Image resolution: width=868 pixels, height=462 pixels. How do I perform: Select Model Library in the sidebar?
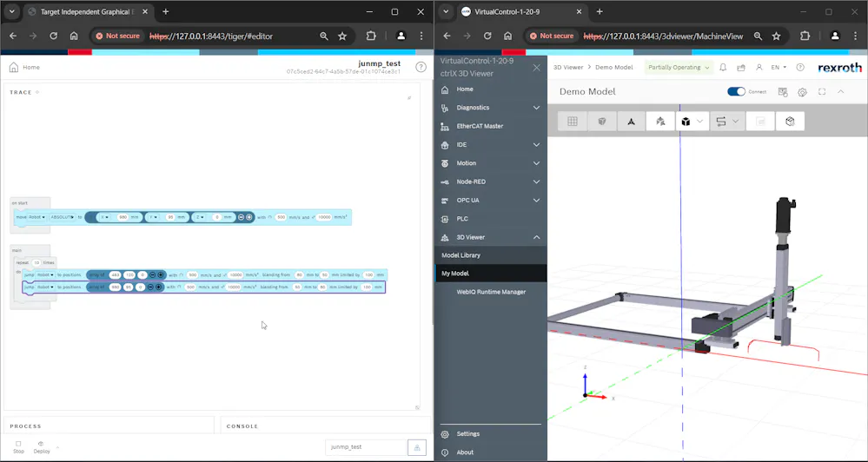pyautogui.click(x=461, y=255)
